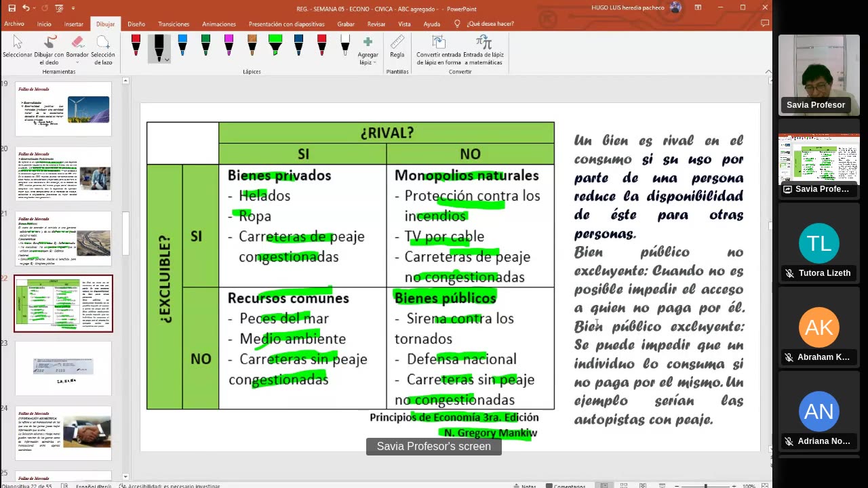Select slide 20 thumbnail with seated person
This screenshot has width=868, height=488.
[x=64, y=174]
